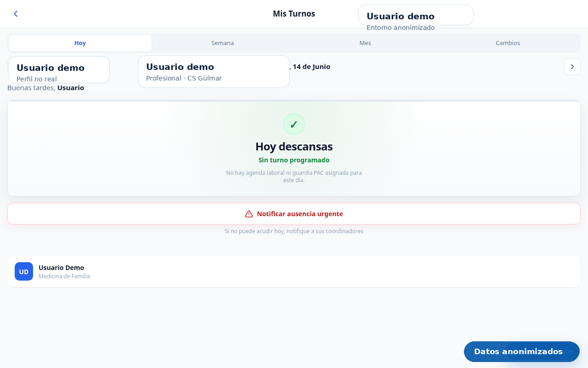The image size is (588, 368).
Task: Click the Hoy descansas heading
Action: pos(294,147)
